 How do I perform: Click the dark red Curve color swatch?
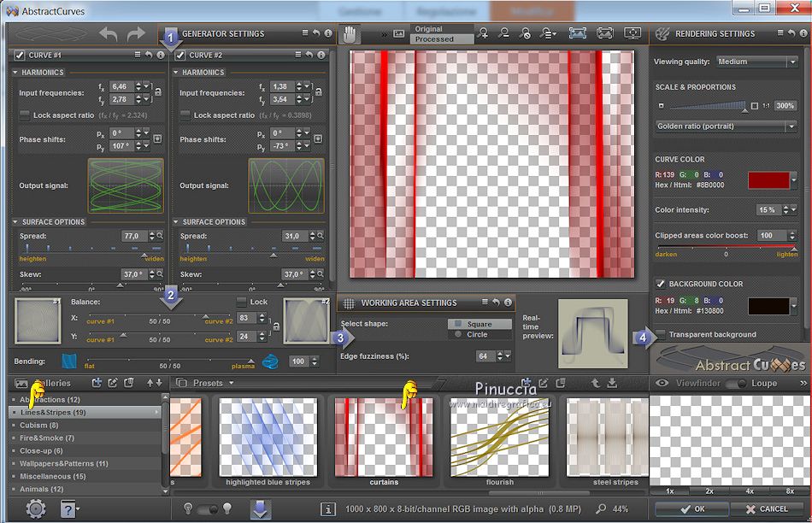click(769, 180)
